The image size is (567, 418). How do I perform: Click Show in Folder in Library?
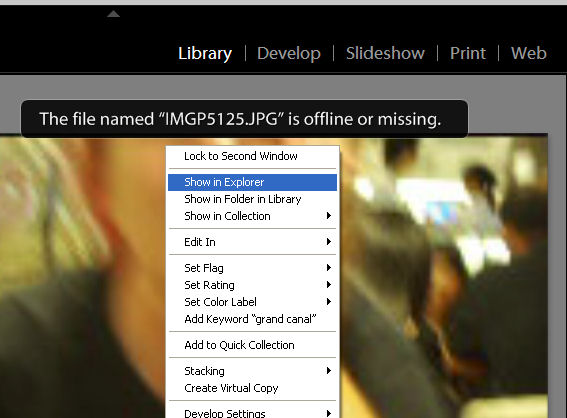click(252, 199)
